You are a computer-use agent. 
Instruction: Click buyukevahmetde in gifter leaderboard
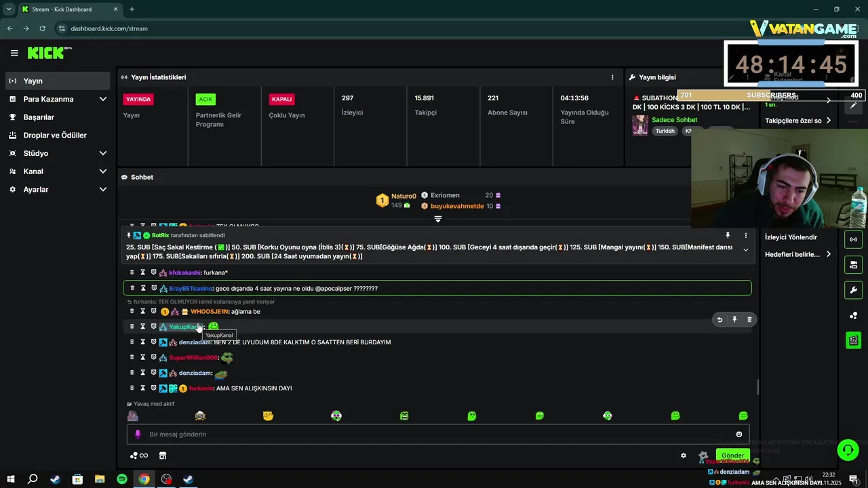(457, 206)
